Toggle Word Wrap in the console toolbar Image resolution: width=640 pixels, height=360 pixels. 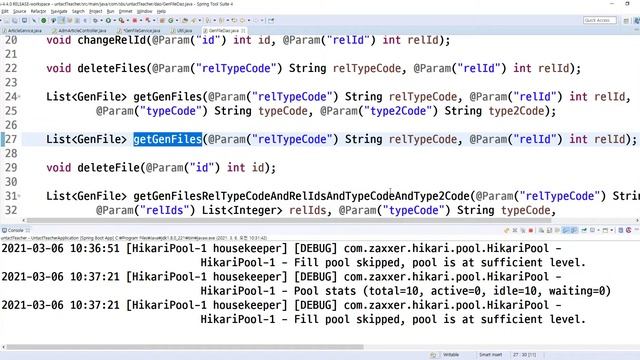coord(557,231)
